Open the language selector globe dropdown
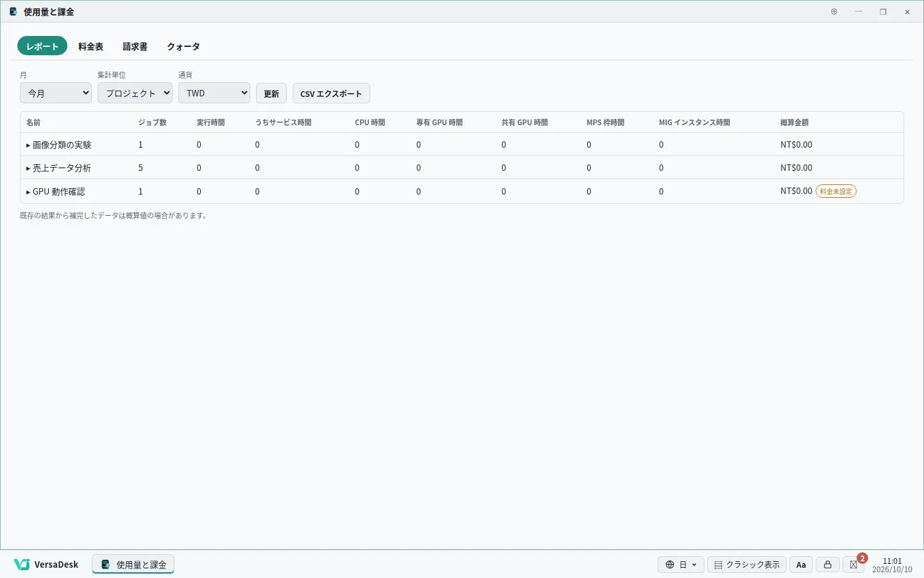The height and width of the screenshot is (578, 924). (681, 565)
